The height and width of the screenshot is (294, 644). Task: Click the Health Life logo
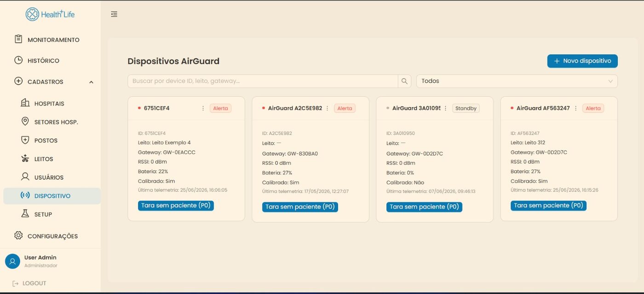pos(50,14)
